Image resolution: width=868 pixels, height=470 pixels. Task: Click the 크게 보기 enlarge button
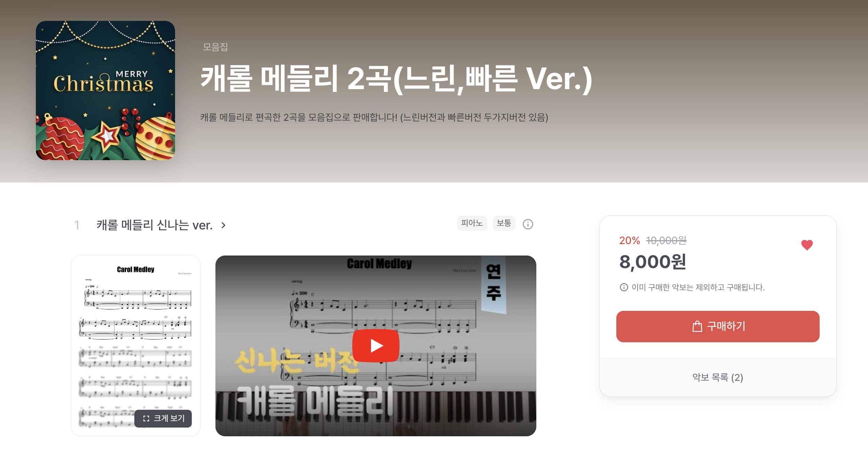[163, 418]
